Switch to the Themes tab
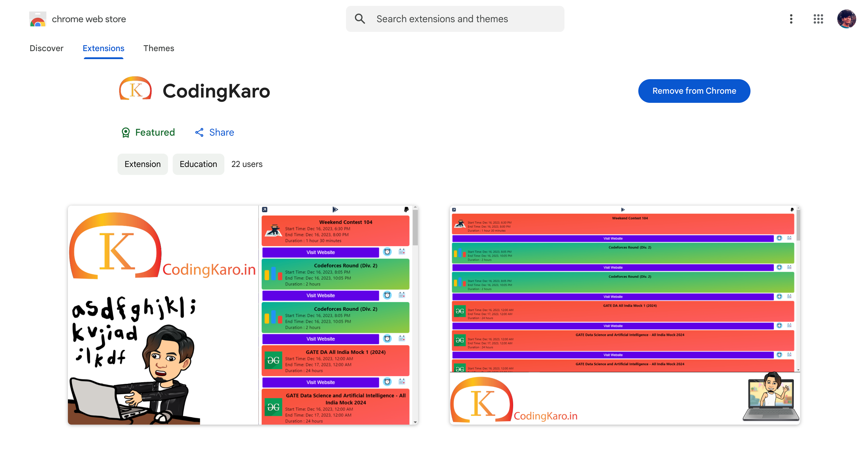This screenshot has width=868, height=471. [x=159, y=48]
